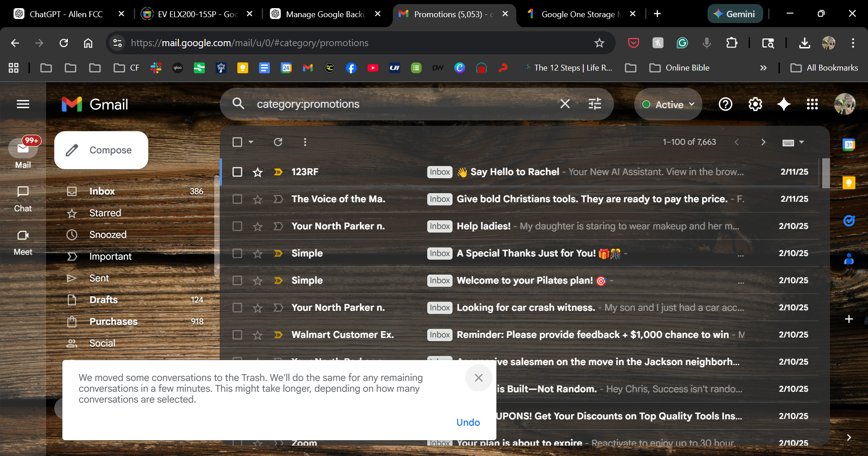This screenshot has height=456, width=868.
Task: Star the 123RF email
Action: click(258, 172)
